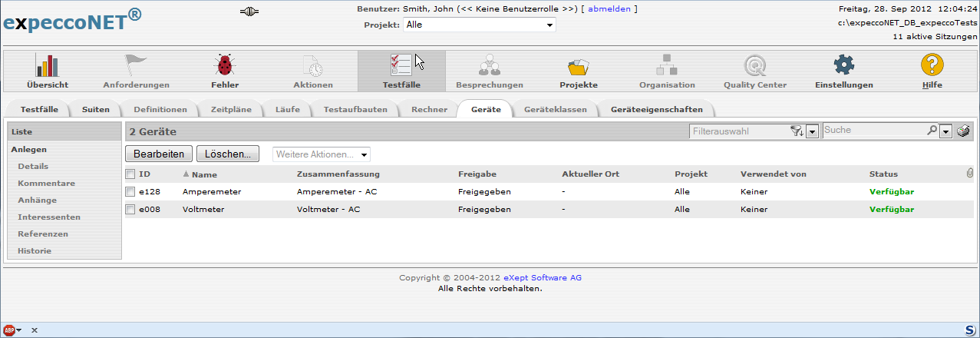
Task: Open the Projekte folder icon
Action: (578, 65)
